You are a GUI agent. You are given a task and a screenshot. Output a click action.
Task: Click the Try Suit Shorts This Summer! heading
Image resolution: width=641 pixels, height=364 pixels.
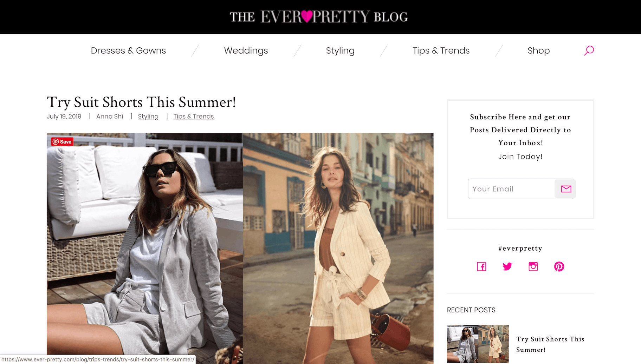(x=141, y=102)
